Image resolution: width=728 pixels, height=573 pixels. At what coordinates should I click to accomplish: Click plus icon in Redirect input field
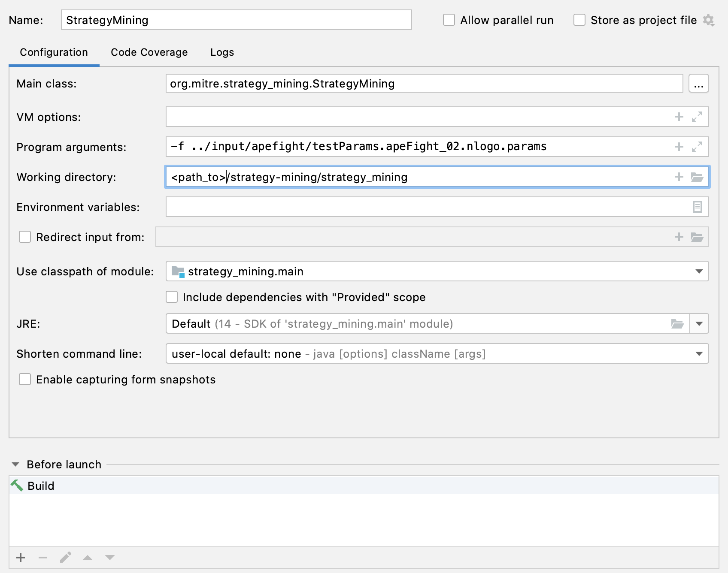679,237
